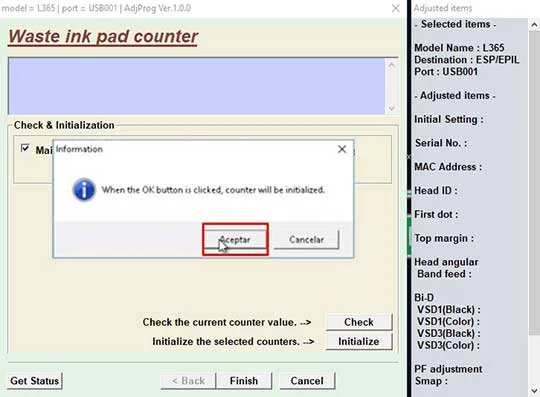Viewport: 540px width, 397px height.
Task: Click the blue log text area
Action: pos(196,86)
